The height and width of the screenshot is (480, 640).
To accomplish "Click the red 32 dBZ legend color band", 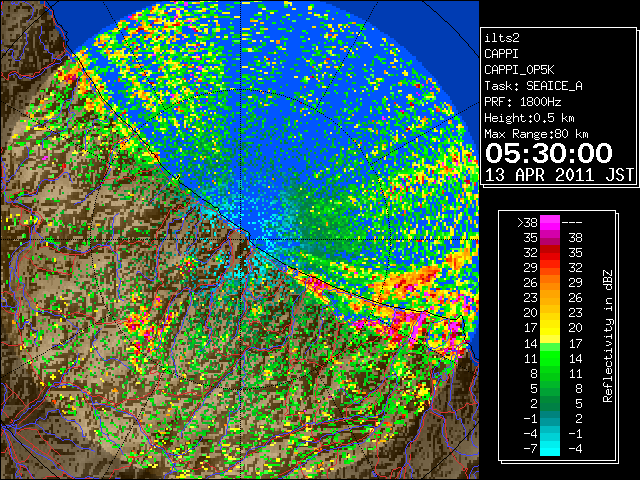I will pyautogui.click(x=550, y=253).
